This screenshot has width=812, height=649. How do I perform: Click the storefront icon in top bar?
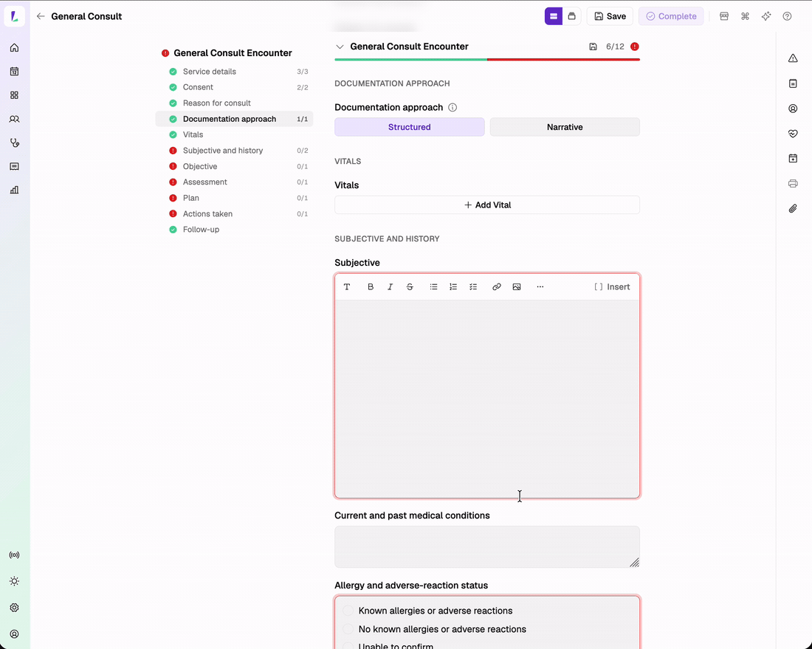(x=724, y=16)
